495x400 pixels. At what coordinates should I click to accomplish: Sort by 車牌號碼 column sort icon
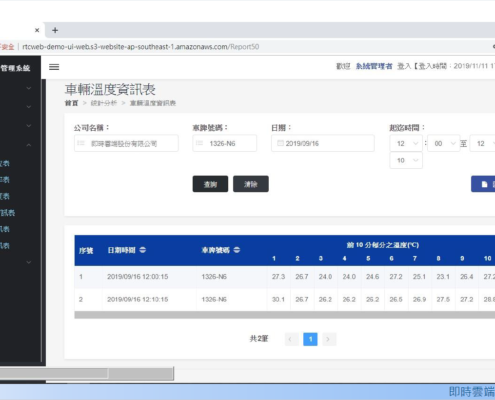click(237, 250)
